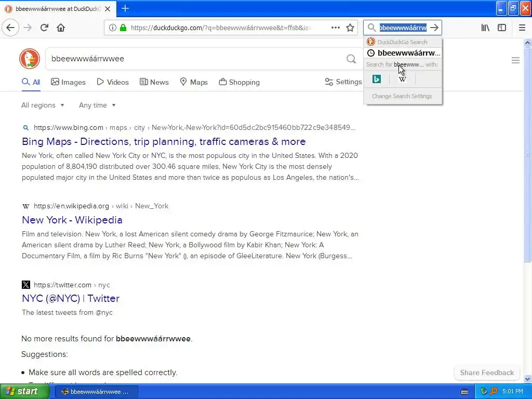This screenshot has width=532, height=399.
Task: Click the Firefox search box text field
Action: click(403, 28)
